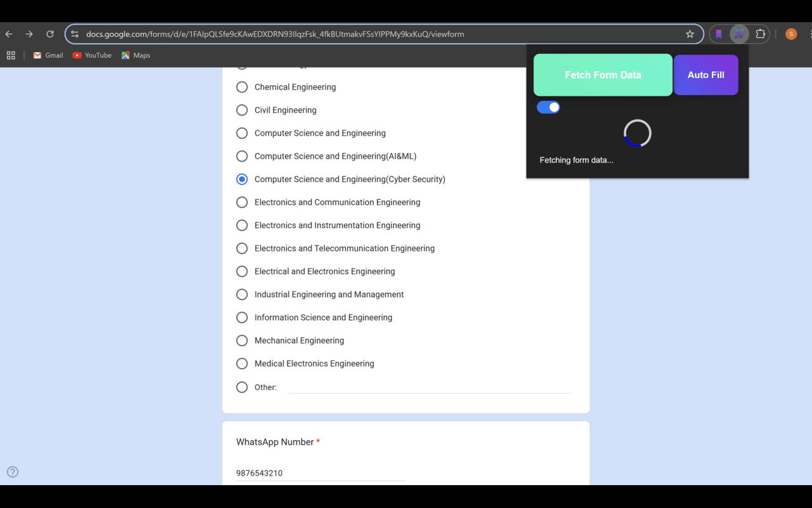
Task: Bookmark the page using the star icon
Action: point(690,34)
